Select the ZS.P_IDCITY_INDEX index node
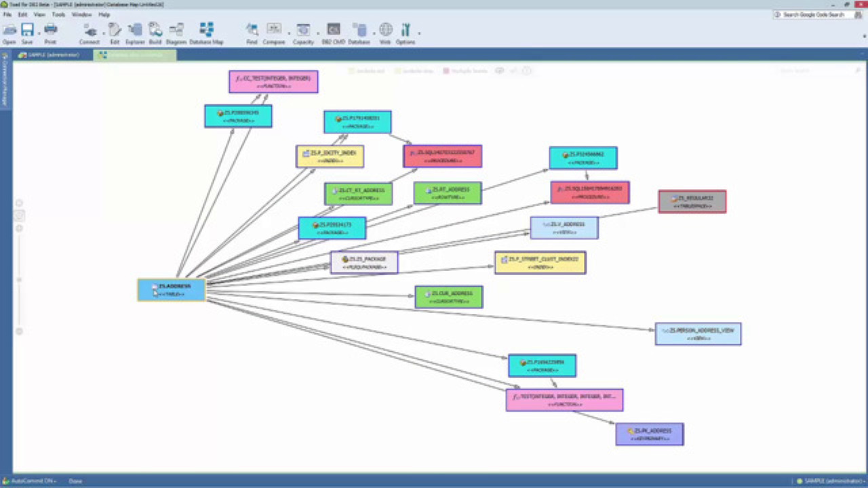Viewport: 868px width, 488px height. pos(330,157)
